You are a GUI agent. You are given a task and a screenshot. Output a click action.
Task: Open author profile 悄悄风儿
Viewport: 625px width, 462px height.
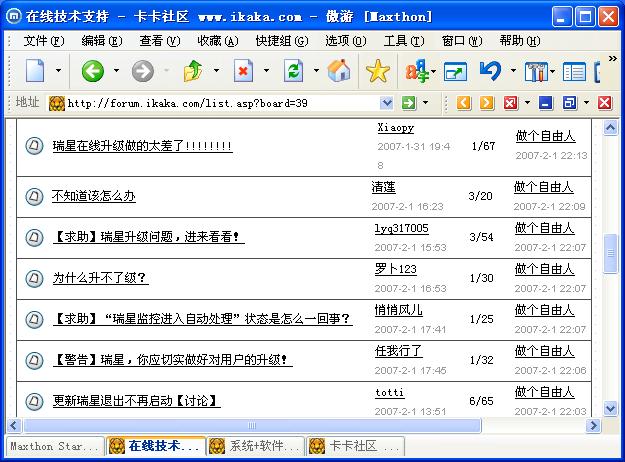coord(399,310)
